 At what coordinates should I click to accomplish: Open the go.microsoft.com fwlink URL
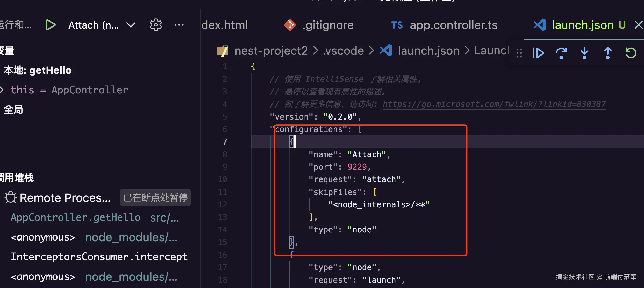(494, 104)
